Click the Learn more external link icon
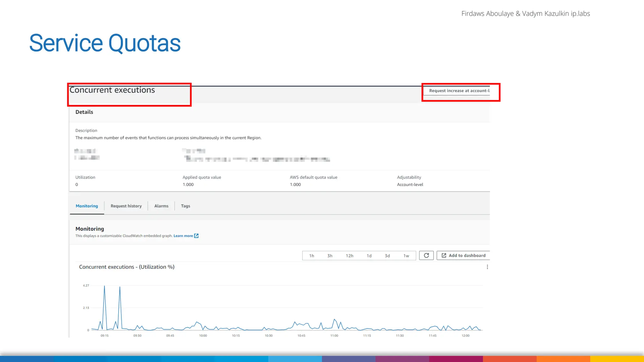The width and height of the screenshot is (644, 362). 196,236
